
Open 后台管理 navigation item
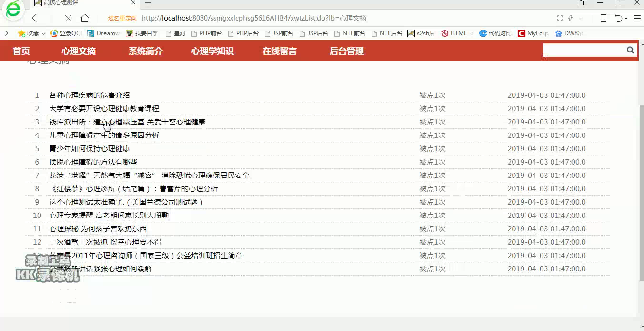click(x=347, y=51)
